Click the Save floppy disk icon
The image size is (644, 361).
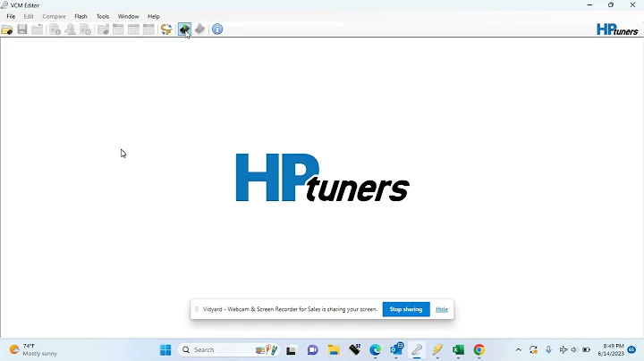(22, 29)
